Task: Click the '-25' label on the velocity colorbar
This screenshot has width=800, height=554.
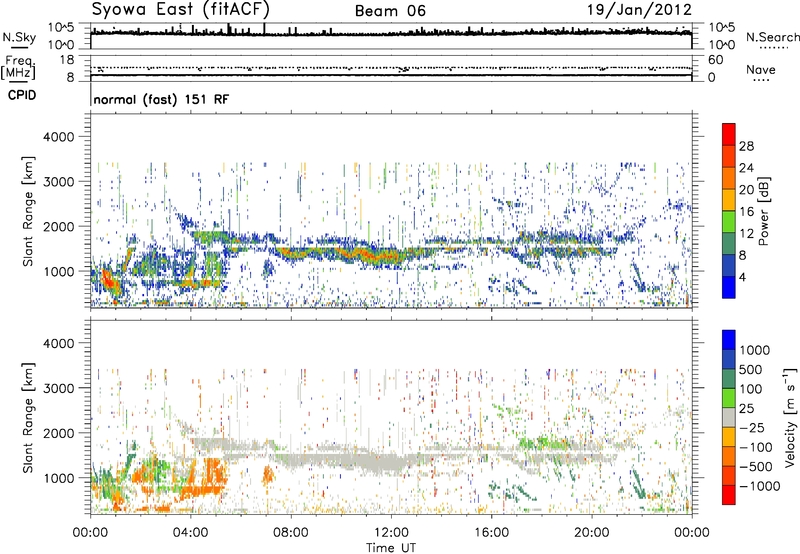Action: pyautogui.click(x=751, y=427)
